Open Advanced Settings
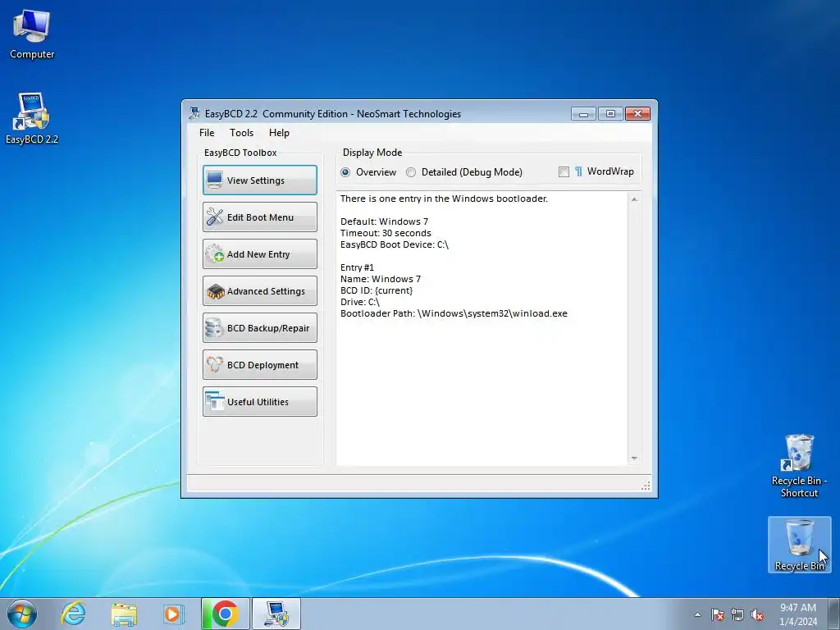Image resolution: width=840 pixels, height=630 pixels. [x=260, y=291]
